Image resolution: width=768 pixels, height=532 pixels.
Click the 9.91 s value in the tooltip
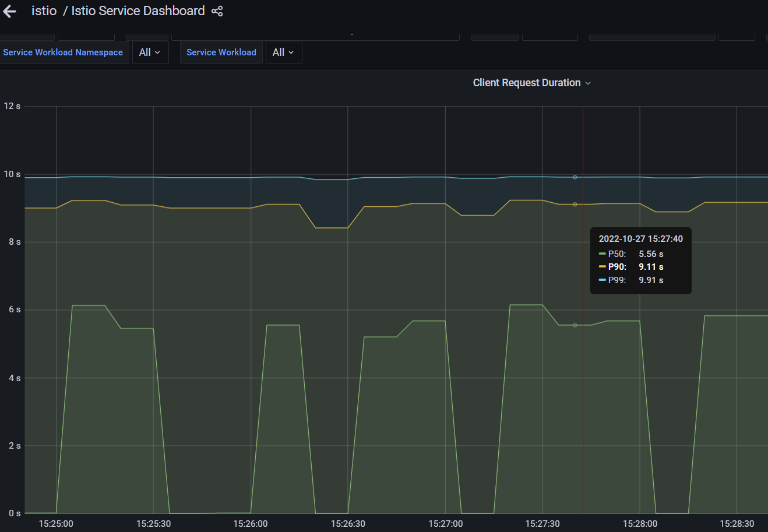pyautogui.click(x=651, y=280)
